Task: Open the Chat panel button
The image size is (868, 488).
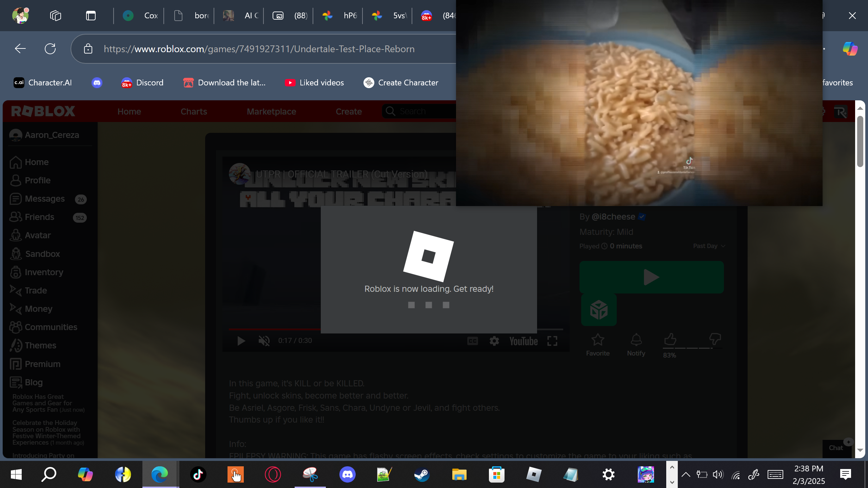Action: (x=837, y=448)
